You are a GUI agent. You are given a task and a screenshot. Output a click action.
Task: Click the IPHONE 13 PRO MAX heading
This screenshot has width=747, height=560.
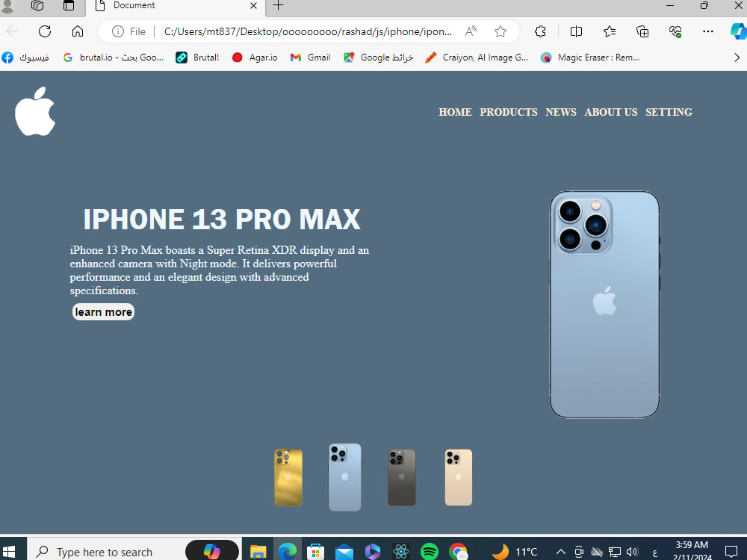[x=222, y=220]
